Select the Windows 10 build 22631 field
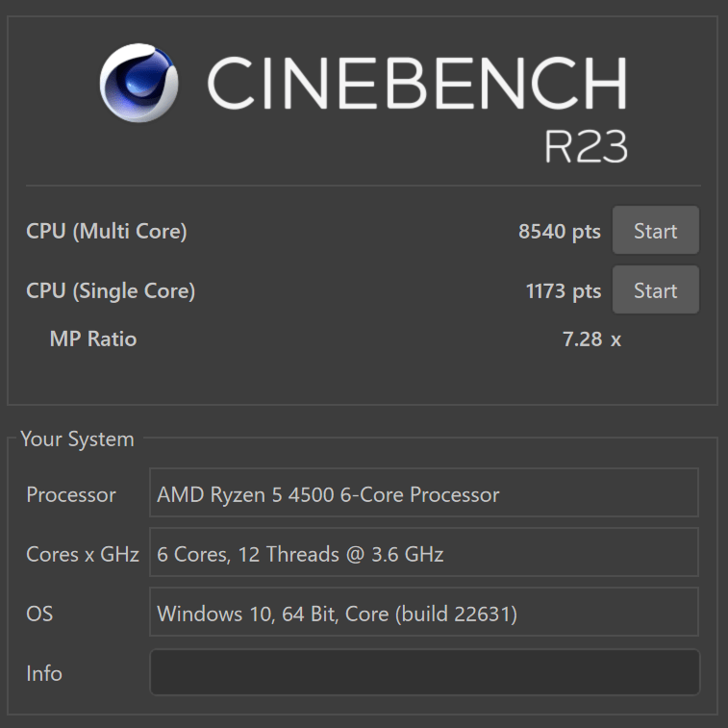 point(424,612)
